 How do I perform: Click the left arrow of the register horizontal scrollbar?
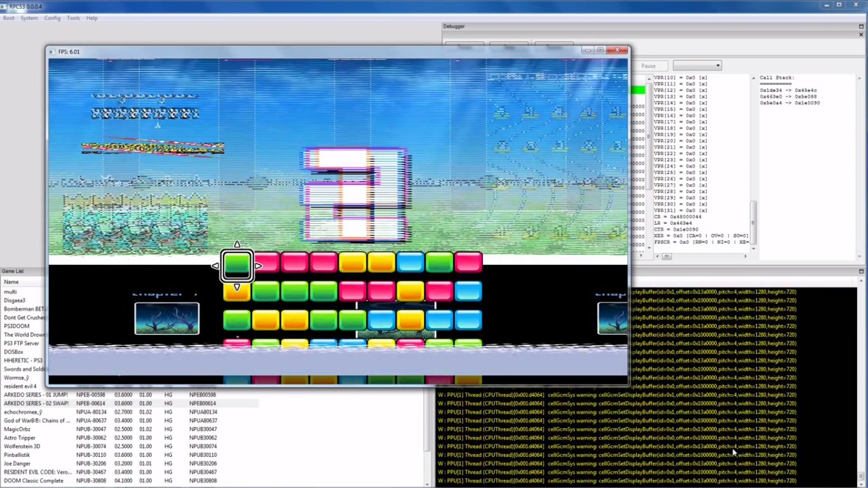click(656, 256)
